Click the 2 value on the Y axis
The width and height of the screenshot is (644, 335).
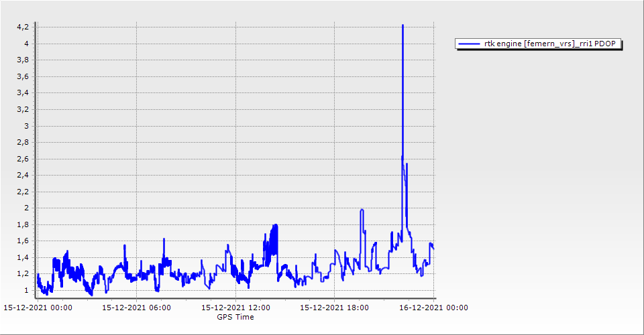(27, 208)
